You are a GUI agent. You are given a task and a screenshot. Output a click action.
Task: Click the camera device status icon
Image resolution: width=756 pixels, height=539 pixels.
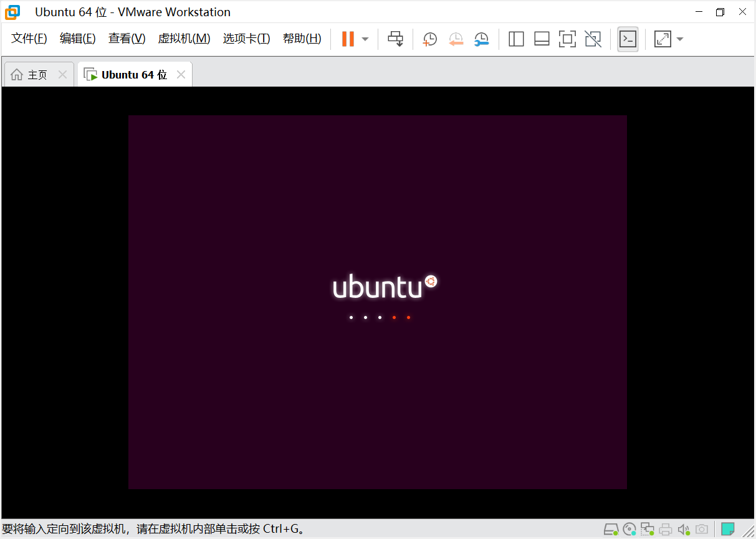point(702,530)
